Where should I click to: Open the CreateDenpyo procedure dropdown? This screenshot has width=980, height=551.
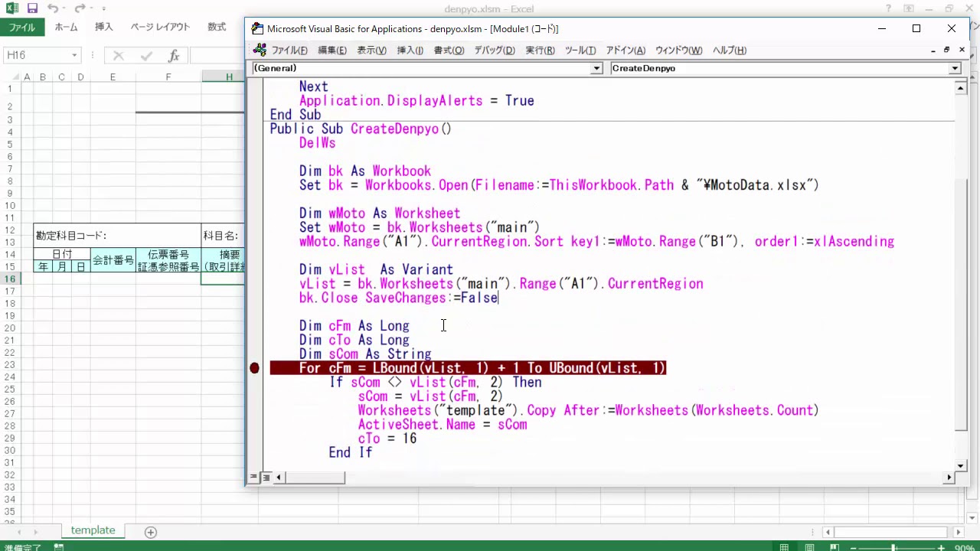click(955, 68)
